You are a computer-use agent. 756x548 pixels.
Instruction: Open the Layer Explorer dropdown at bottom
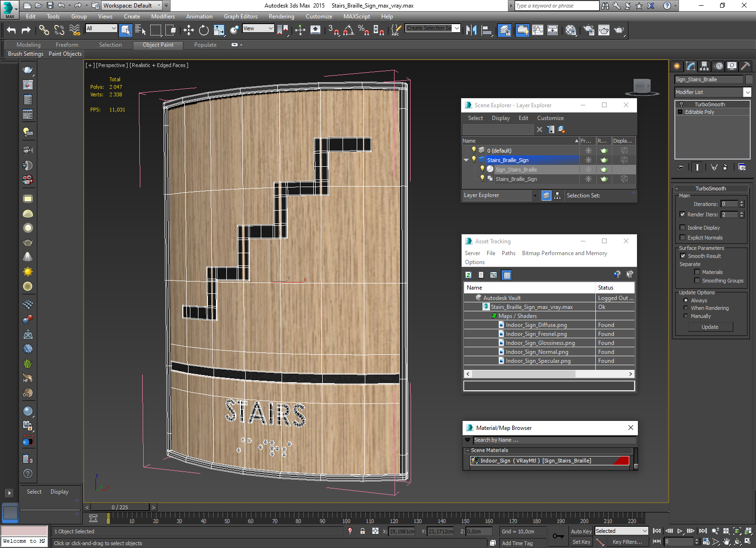(535, 196)
